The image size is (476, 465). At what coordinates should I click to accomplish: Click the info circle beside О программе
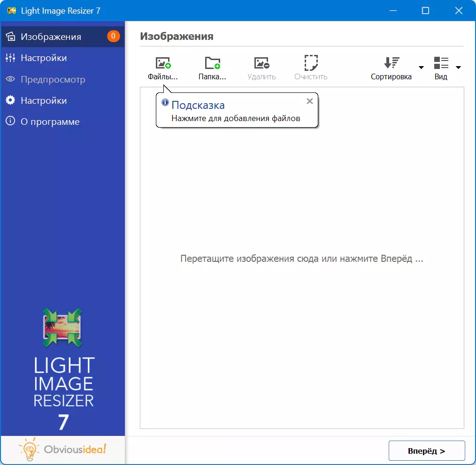pyautogui.click(x=10, y=121)
